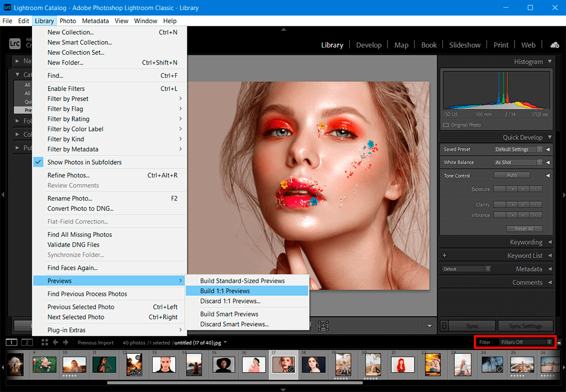This screenshot has width=566, height=392.
Task: Collapse the right panel edge arrow
Action: pyautogui.click(x=564, y=195)
